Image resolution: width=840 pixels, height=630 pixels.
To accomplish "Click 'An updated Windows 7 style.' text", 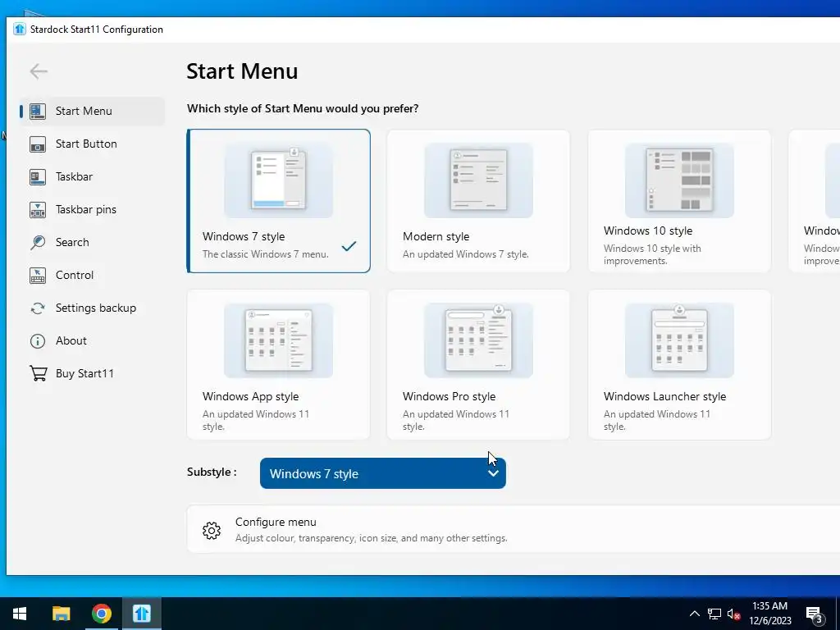I will click(466, 254).
